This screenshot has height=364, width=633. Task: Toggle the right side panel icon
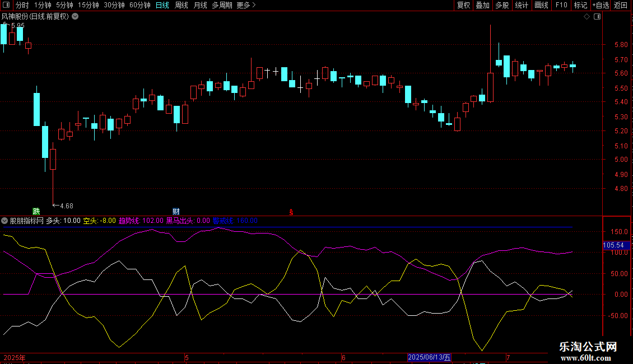[597, 17]
